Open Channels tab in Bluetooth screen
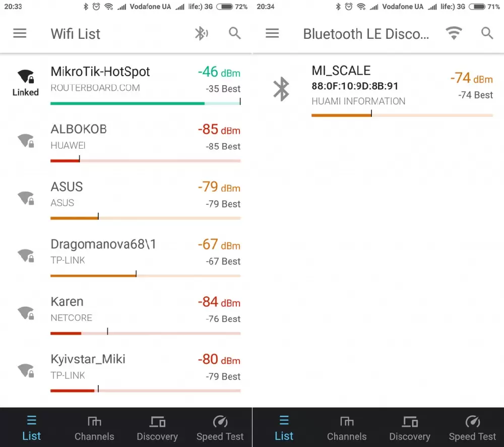Viewport: 504px width, 447px height. pos(347,427)
